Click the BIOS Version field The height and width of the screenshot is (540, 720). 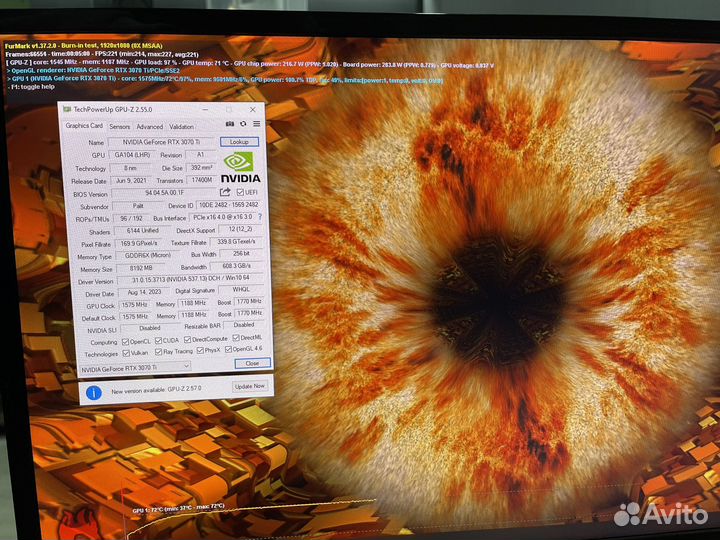[164, 193]
